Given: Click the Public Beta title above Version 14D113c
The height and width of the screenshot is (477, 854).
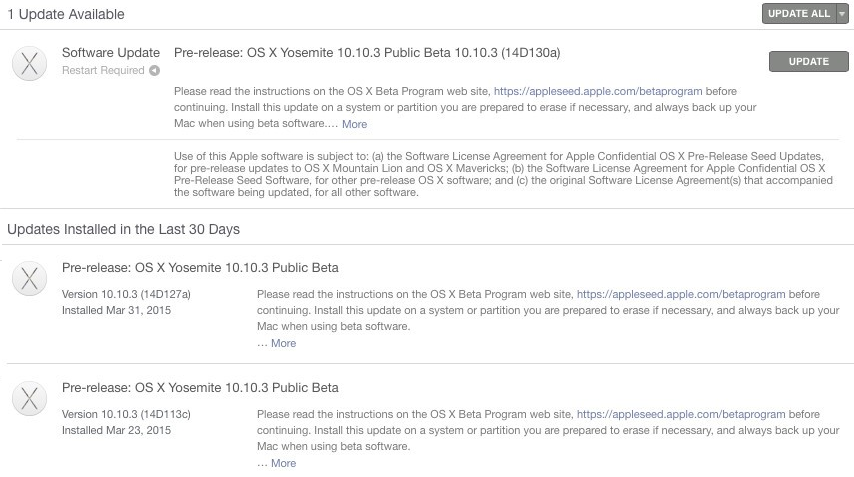Looking at the screenshot, I should tap(200, 388).
